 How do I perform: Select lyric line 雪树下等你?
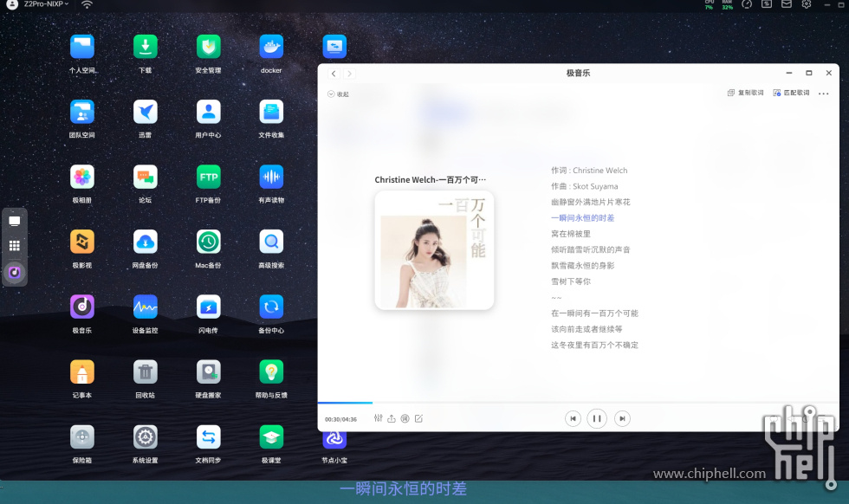click(571, 281)
